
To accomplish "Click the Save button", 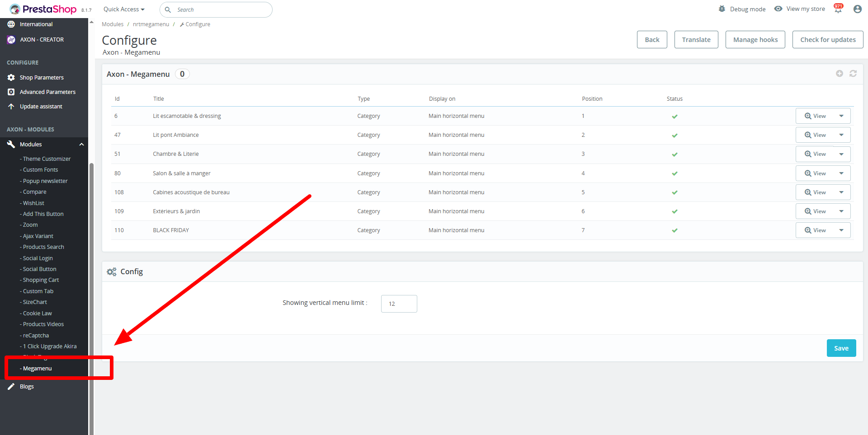I will point(841,348).
